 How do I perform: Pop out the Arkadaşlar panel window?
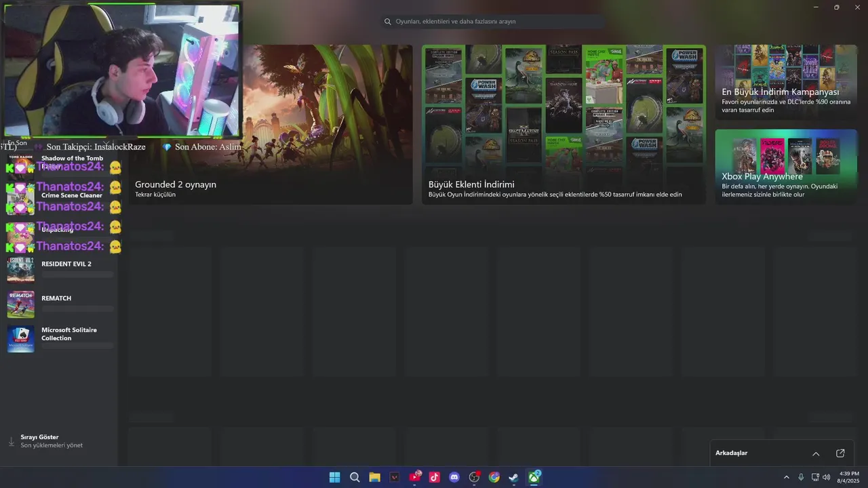click(840, 453)
